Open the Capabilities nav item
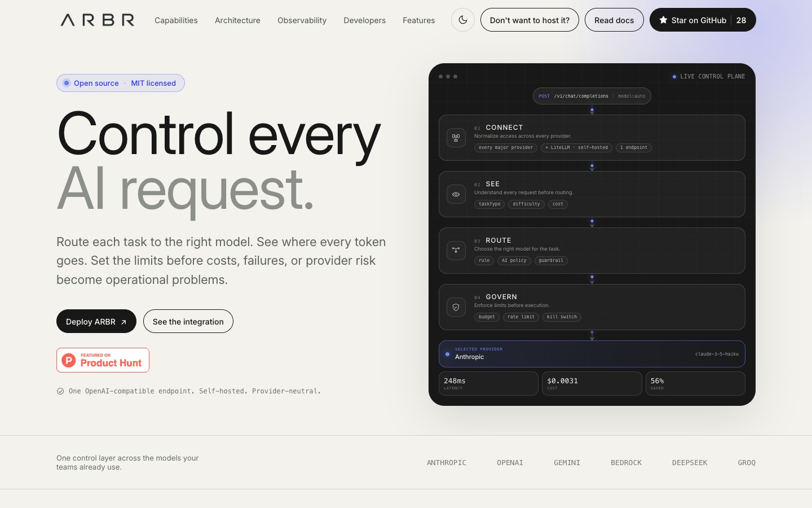Screen dimensions: 812x508 [x=176, y=20]
